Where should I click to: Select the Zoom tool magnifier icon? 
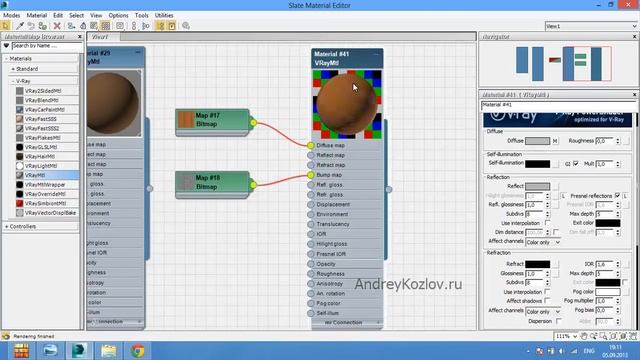point(593,336)
